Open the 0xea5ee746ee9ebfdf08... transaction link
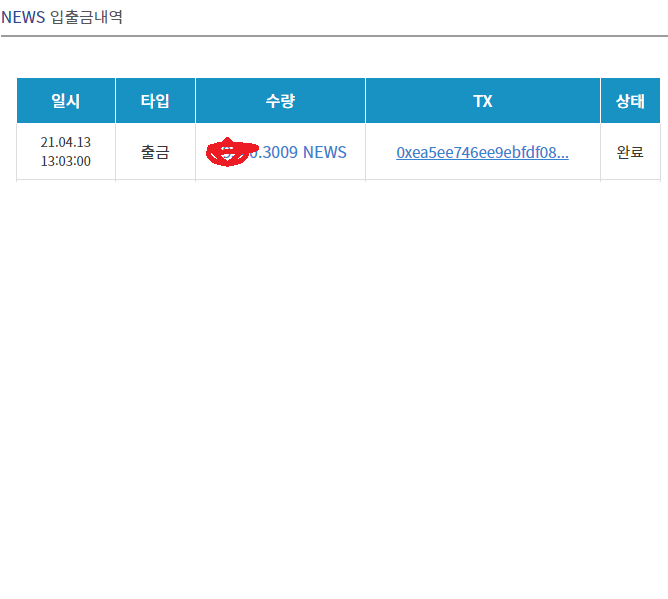668x599 pixels. 482,153
